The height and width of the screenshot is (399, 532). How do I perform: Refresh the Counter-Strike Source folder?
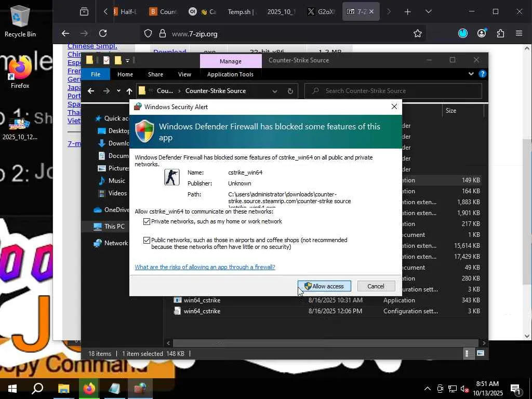point(290,91)
